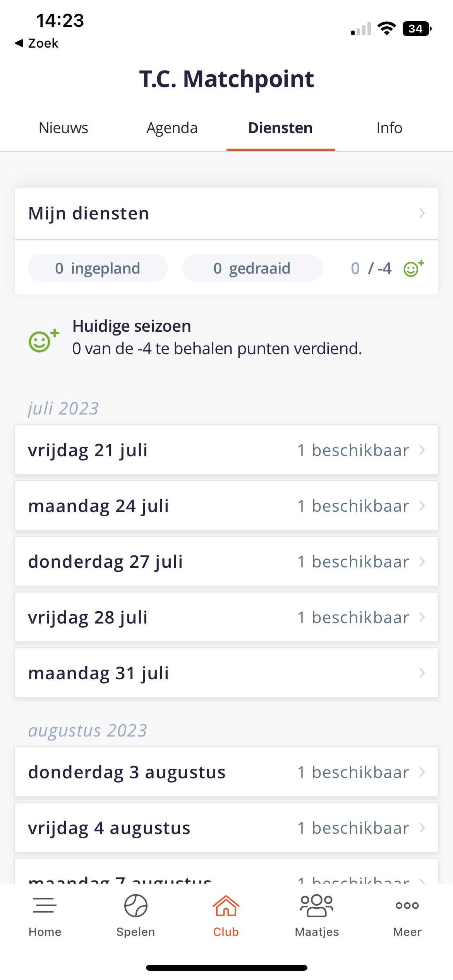Open donderdag 27 juli shift
Viewport: 453px width, 980px height.
coord(226,561)
